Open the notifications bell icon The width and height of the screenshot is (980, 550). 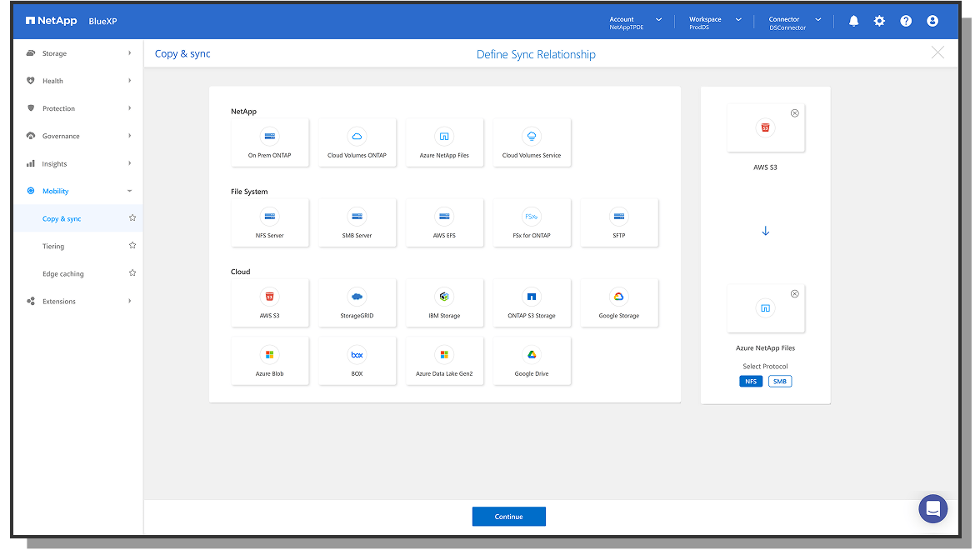pyautogui.click(x=853, y=21)
